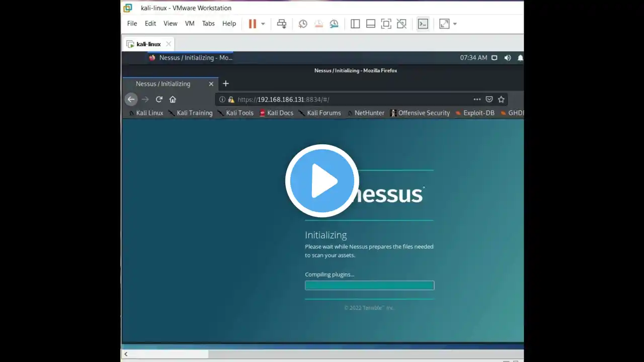Open the power options dropdown arrow beside pause

[263, 24]
